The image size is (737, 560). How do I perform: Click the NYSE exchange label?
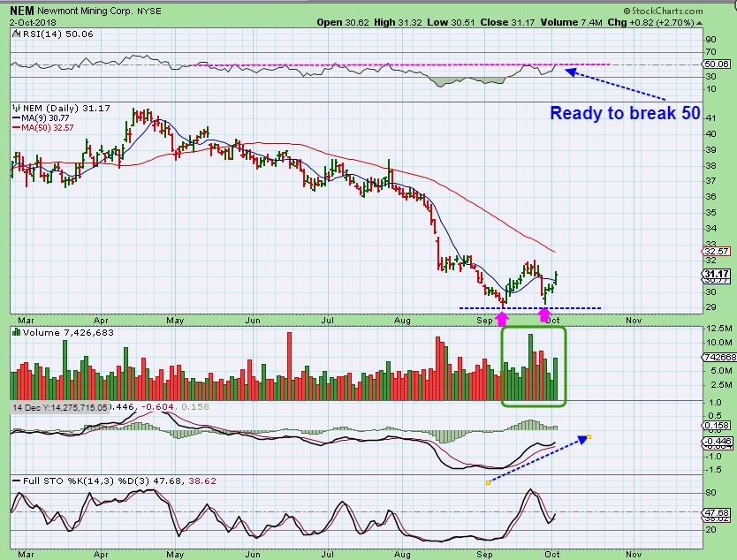tap(149, 11)
